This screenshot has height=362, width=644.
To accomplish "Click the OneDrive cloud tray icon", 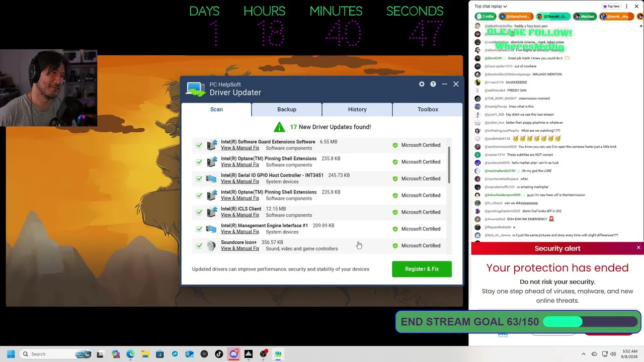I will pyautogui.click(x=594, y=354).
